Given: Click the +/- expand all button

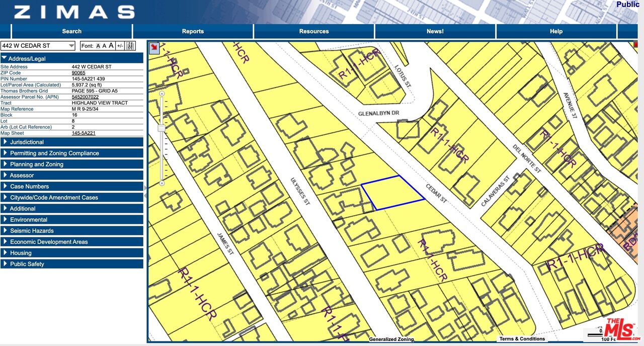Looking at the screenshot, I should click(120, 46).
